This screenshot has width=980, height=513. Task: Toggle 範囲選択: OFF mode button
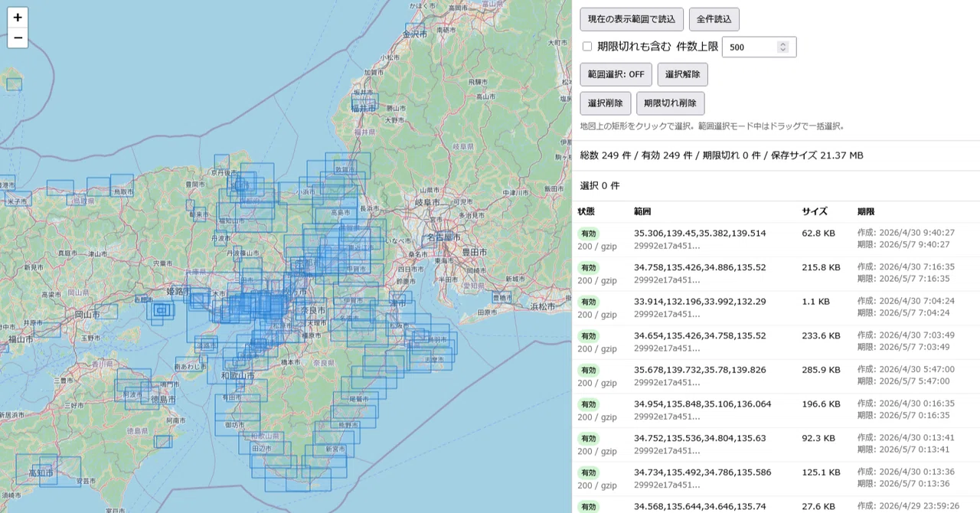coord(616,74)
